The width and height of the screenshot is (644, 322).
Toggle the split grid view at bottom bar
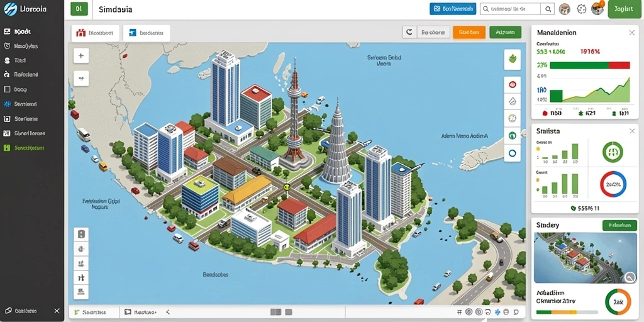click(275, 313)
